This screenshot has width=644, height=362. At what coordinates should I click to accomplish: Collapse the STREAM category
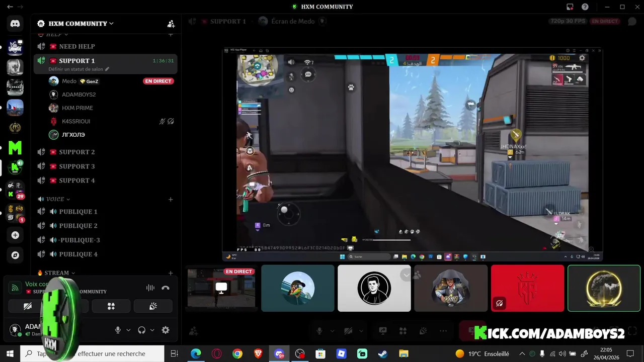tap(60, 273)
